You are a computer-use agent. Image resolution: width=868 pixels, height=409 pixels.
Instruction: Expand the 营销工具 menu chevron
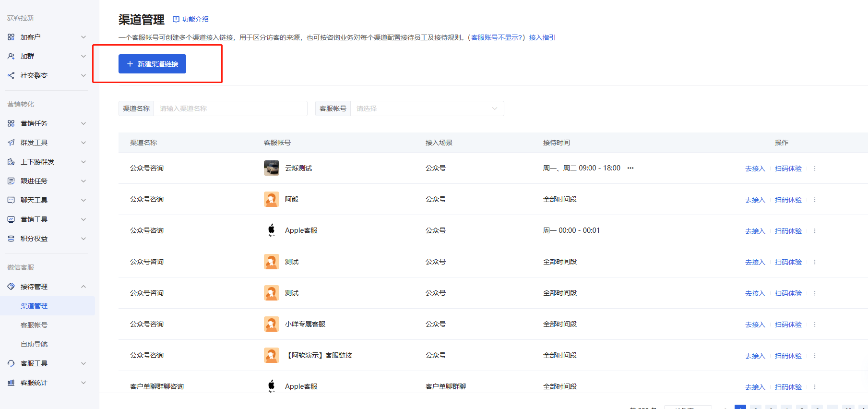83,219
